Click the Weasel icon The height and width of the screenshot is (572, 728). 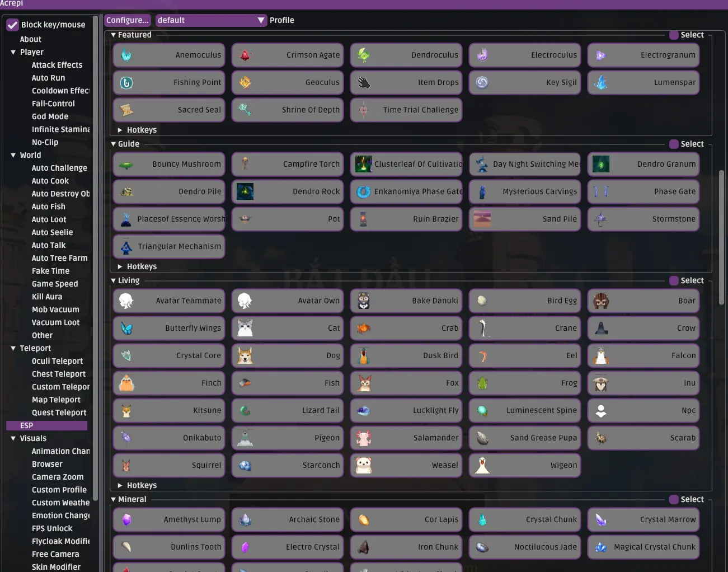pos(364,465)
